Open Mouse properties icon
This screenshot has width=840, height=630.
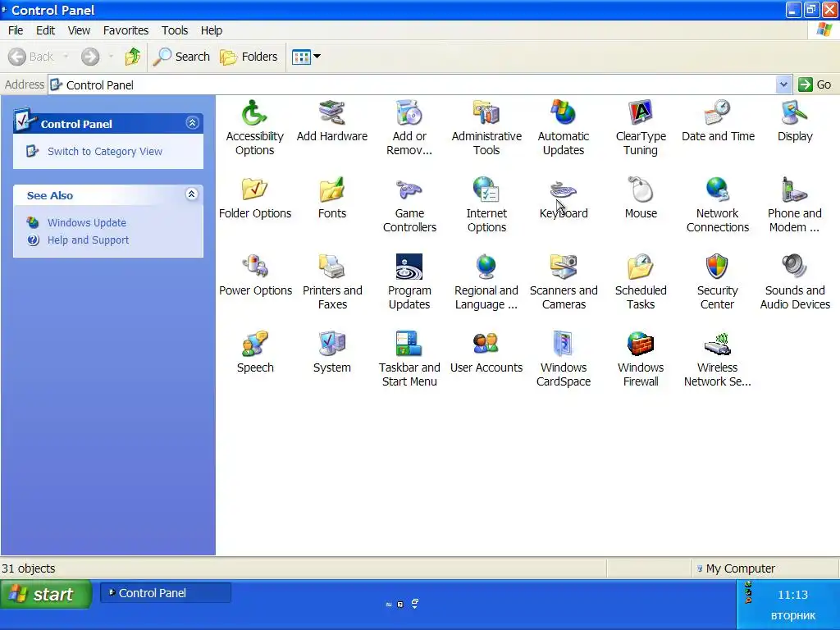(x=641, y=199)
